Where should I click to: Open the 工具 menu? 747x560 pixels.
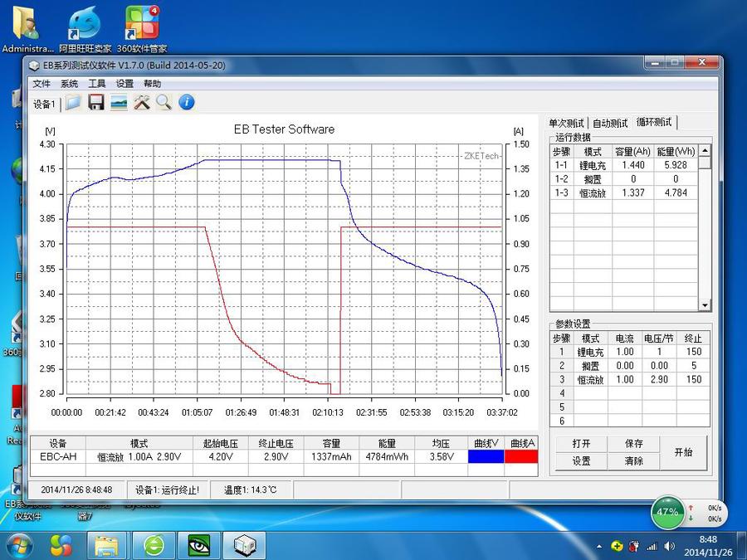(x=97, y=84)
